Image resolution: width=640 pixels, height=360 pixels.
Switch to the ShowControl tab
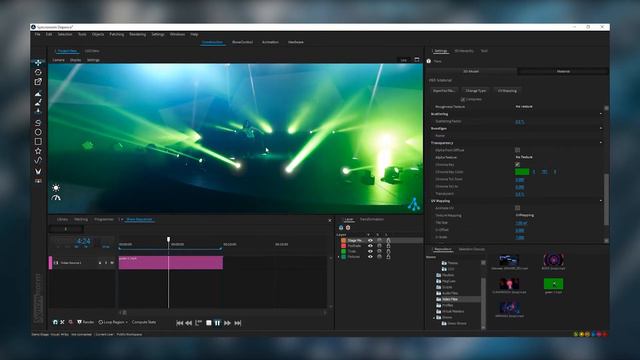tap(242, 42)
